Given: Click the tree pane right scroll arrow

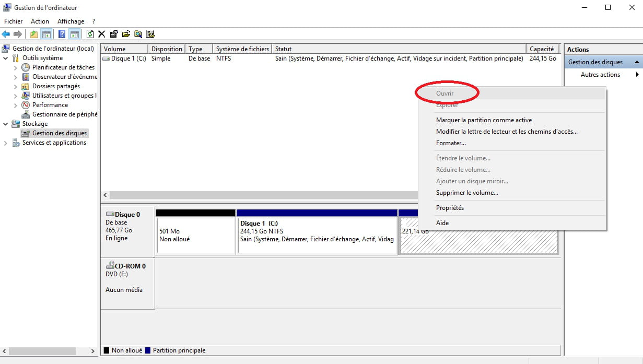Looking at the screenshot, I should (x=93, y=351).
